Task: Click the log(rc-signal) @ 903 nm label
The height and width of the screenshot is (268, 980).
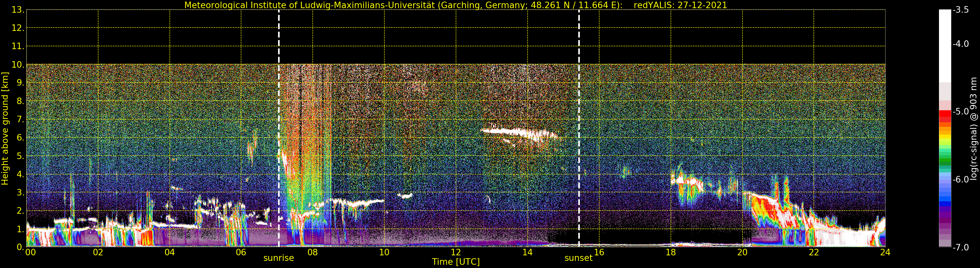Action: point(973,128)
